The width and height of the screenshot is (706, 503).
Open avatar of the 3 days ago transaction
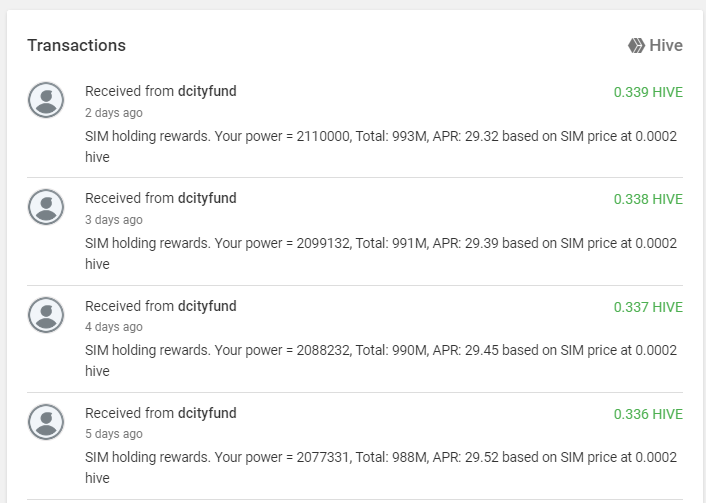click(x=46, y=207)
